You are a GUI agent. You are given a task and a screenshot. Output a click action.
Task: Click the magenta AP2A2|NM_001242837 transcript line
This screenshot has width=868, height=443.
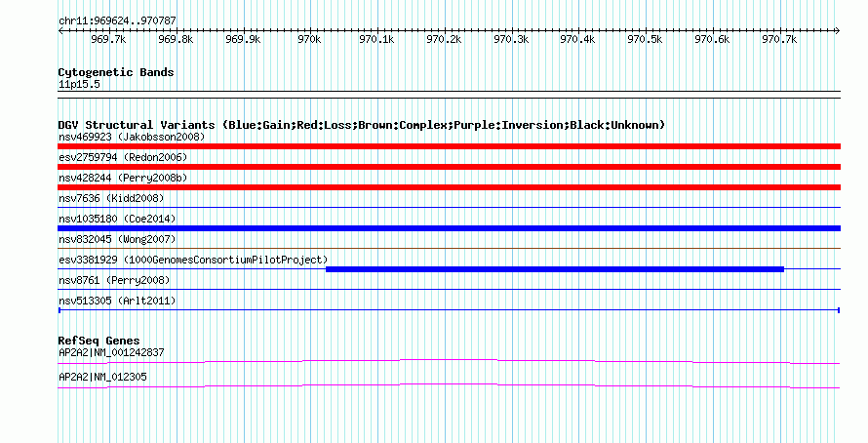pyautogui.click(x=449, y=361)
